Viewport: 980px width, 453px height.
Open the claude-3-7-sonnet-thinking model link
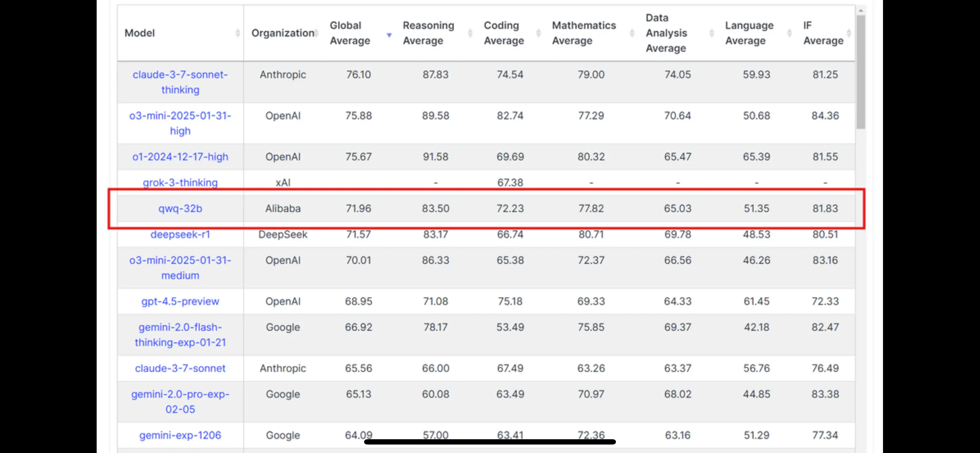(180, 82)
